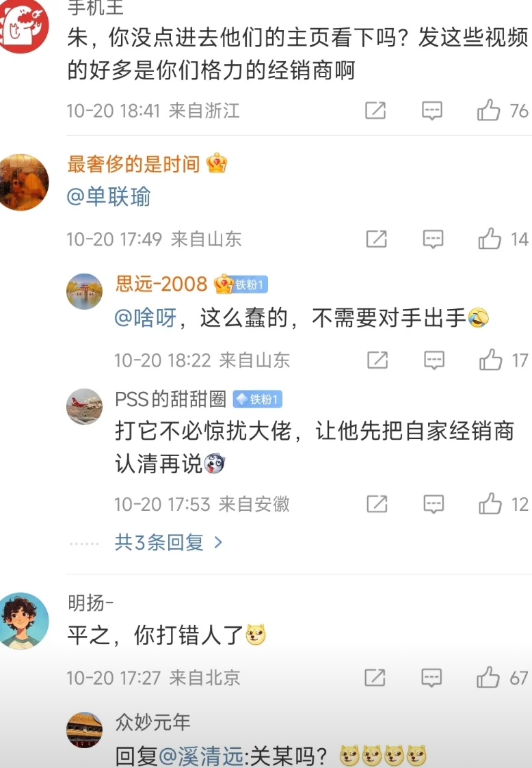Open the @啥呀 mention link
The image size is (532, 768).
click(146, 318)
